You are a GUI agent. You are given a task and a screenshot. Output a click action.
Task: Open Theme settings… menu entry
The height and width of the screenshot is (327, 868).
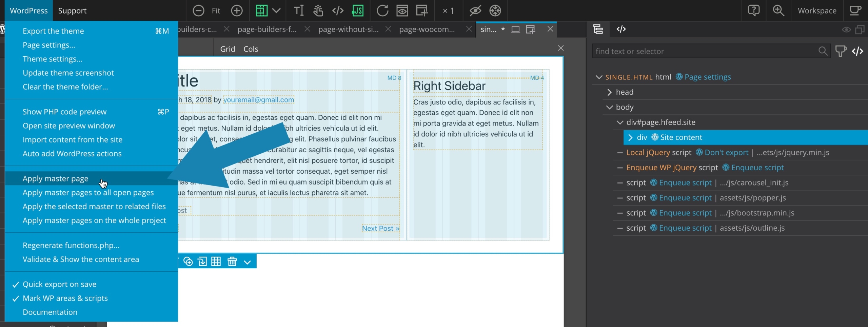[x=53, y=59]
